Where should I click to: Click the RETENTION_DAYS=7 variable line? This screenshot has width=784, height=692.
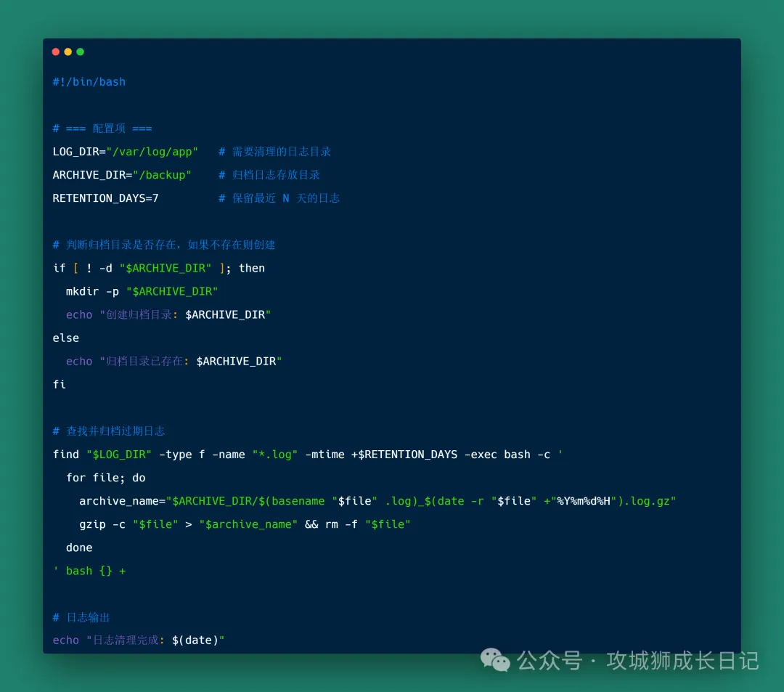pos(105,198)
